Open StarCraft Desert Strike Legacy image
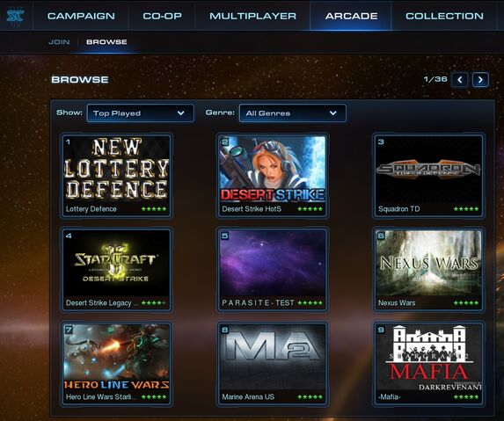Screen dimensions: 504x421 click(x=116, y=264)
